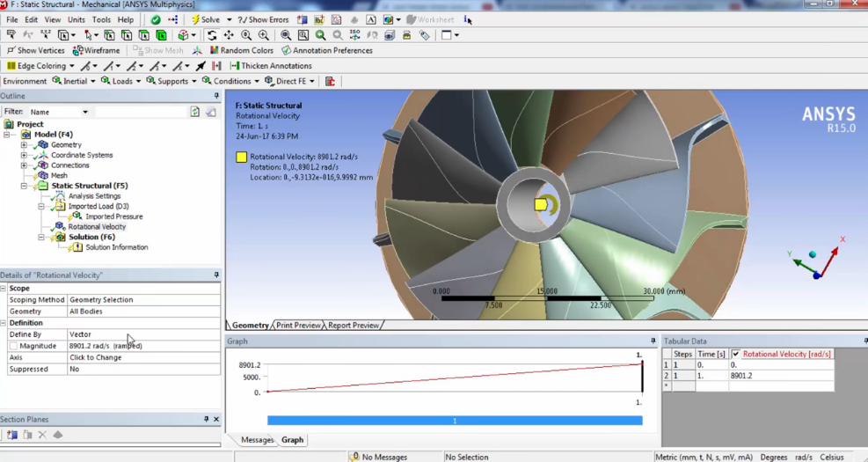Click the Solve button
This screenshot has height=462, width=868.
[x=206, y=19]
